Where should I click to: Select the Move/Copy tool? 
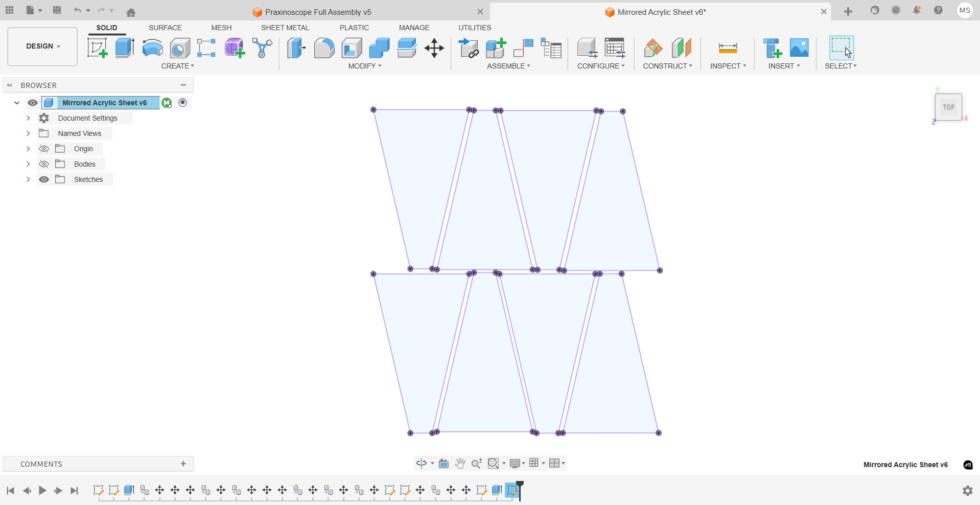pos(434,48)
